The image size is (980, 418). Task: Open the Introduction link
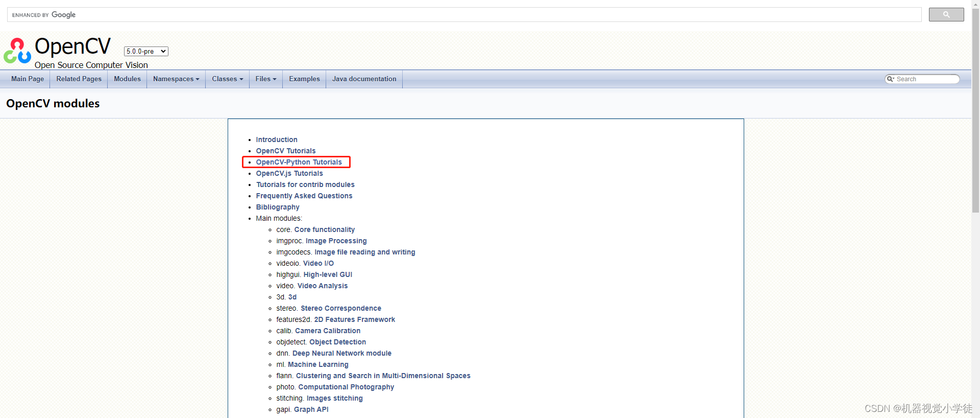tap(277, 140)
